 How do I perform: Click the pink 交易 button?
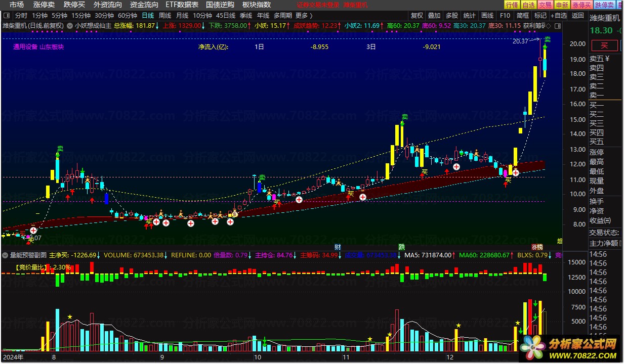pos(545,5)
